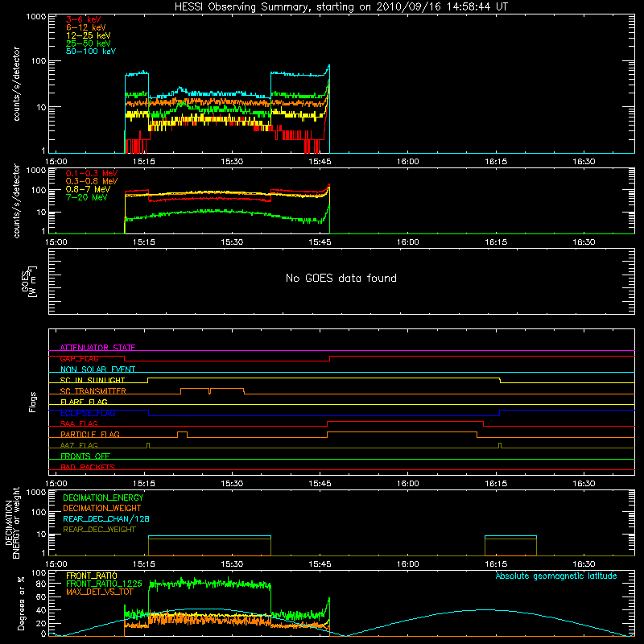Viewport: 644px width, 644px height.
Task: Select the BAD_PACKETS flag label
Action: click(x=88, y=467)
